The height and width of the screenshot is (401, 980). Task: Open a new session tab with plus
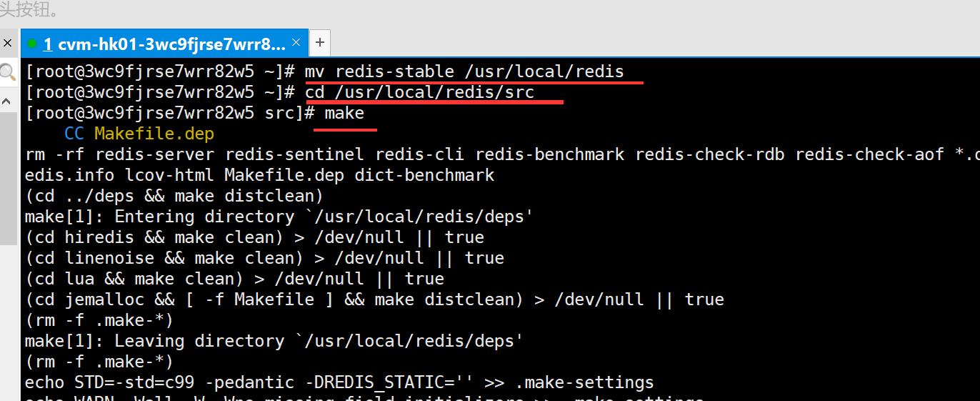coord(320,43)
